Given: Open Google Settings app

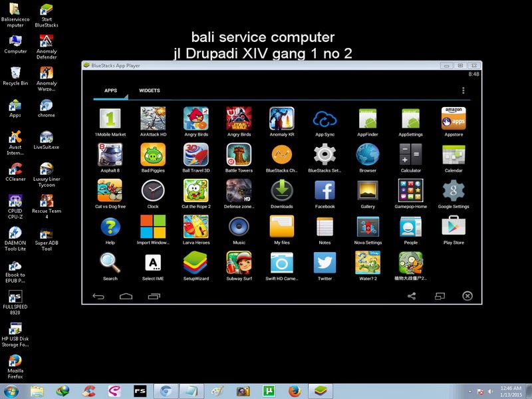Looking at the screenshot, I should point(454,191).
